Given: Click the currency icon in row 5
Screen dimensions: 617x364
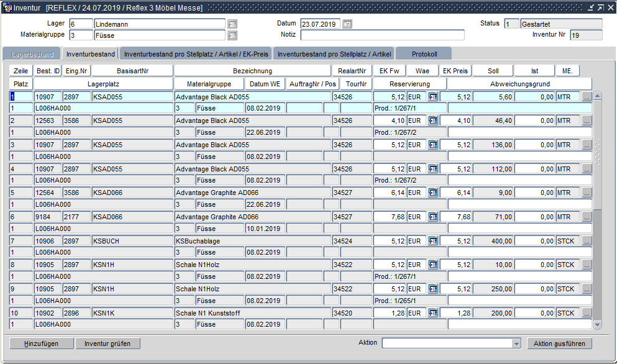Looking at the screenshot, I should (433, 193).
